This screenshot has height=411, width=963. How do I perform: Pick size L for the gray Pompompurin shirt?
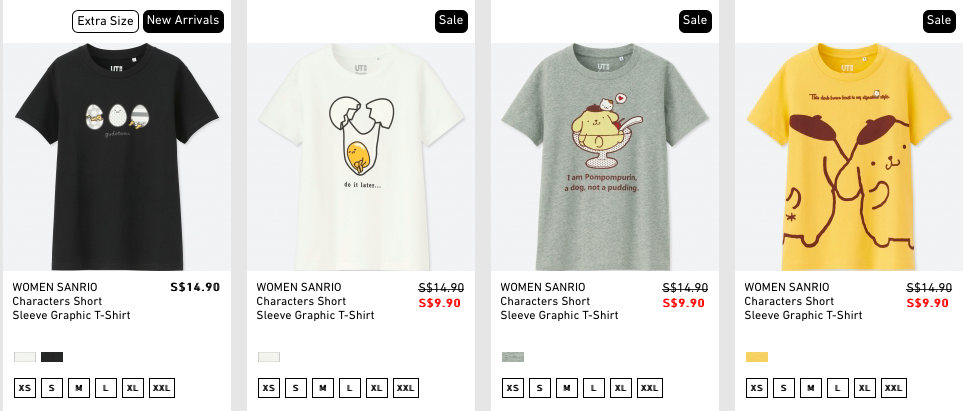pos(594,388)
